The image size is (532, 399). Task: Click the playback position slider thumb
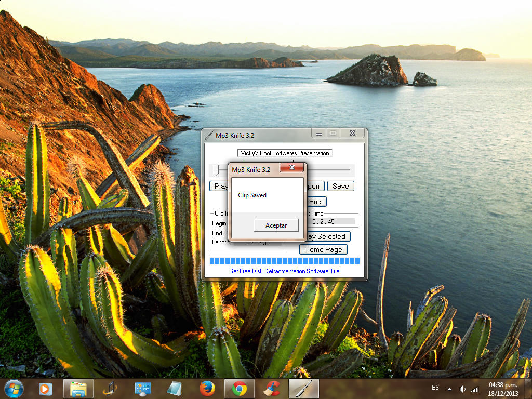[217, 170]
